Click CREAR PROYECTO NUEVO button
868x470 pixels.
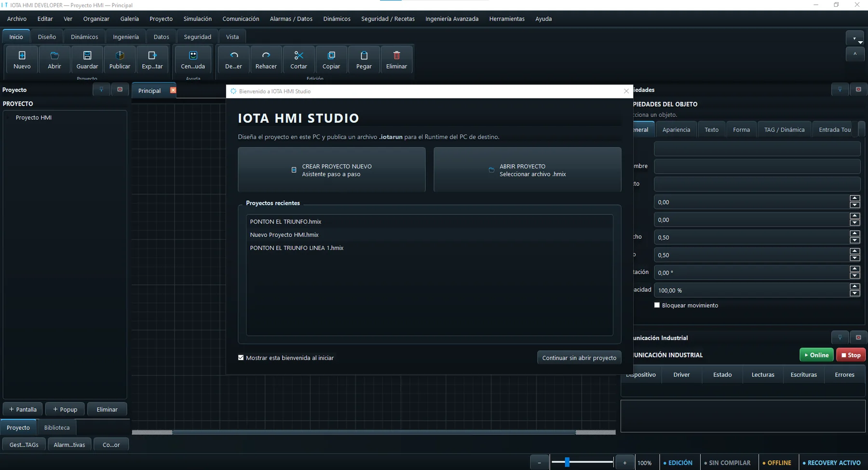pyautogui.click(x=332, y=170)
